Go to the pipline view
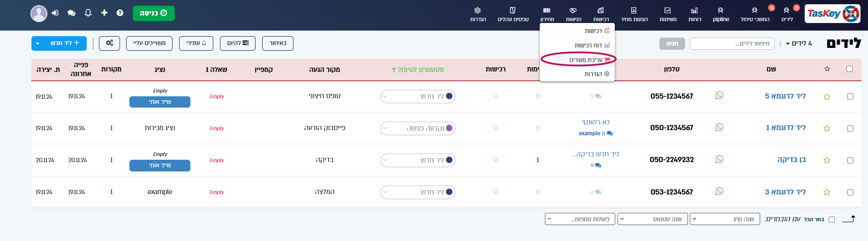The height and width of the screenshot is (241, 868). pos(721,14)
